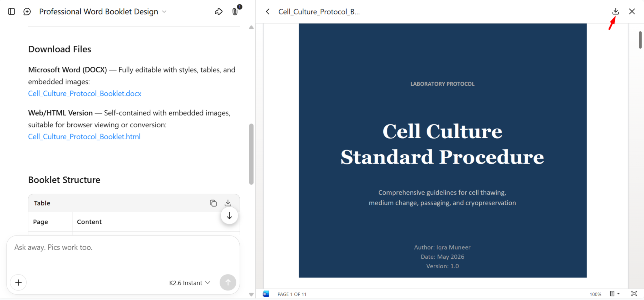Open the K2.6 Instant model selector
This screenshot has height=300, width=644.
[189, 283]
